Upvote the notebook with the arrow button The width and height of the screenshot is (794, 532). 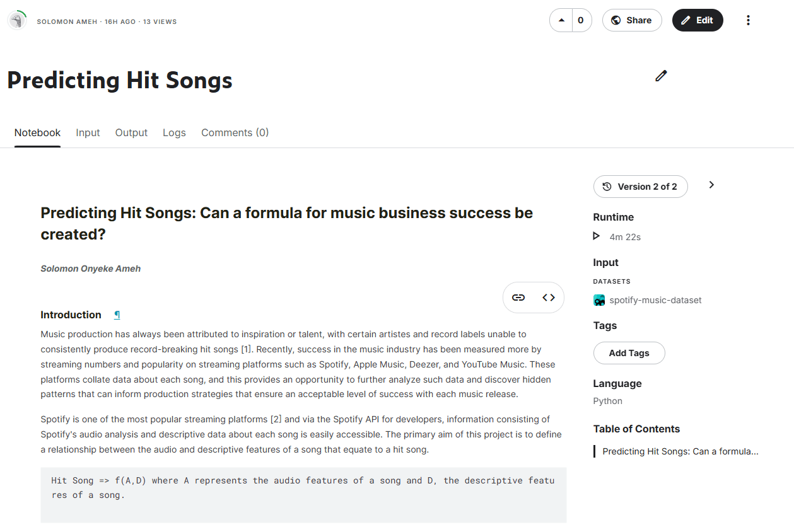[561, 20]
